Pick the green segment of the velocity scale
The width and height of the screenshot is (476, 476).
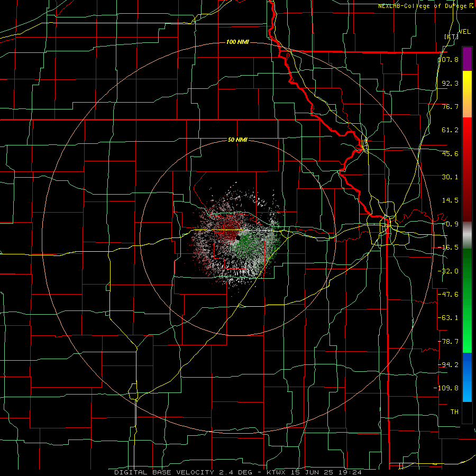tap(467, 300)
